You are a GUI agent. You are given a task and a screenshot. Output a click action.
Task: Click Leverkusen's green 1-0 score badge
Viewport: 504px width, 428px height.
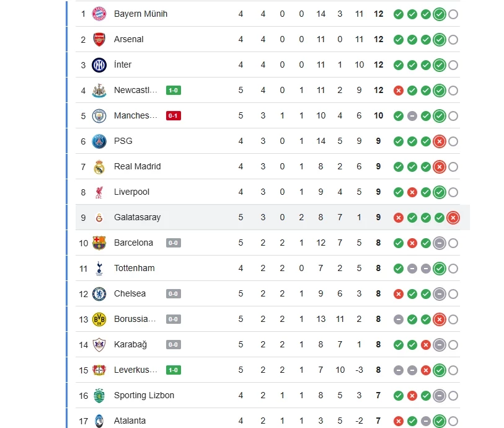[174, 370]
